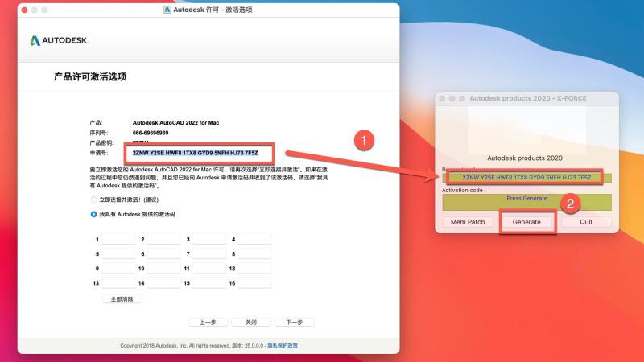The height and width of the screenshot is (362, 644).
Task: Click activation code field number 14
Action: pyautogui.click(x=164, y=283)
